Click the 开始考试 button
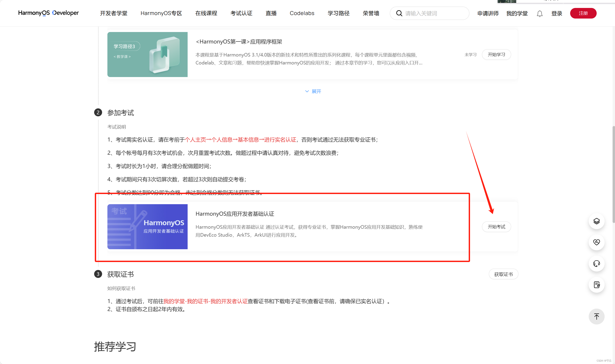 click(496, 227)
